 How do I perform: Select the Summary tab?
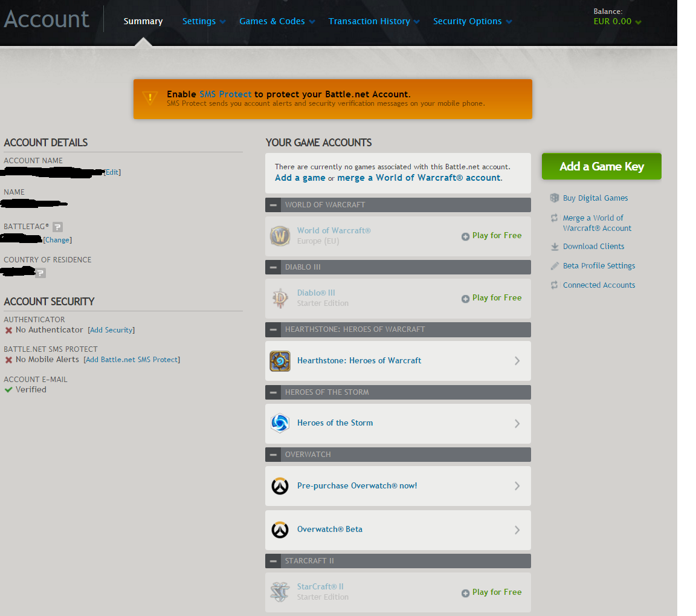[x=143, y=21]
